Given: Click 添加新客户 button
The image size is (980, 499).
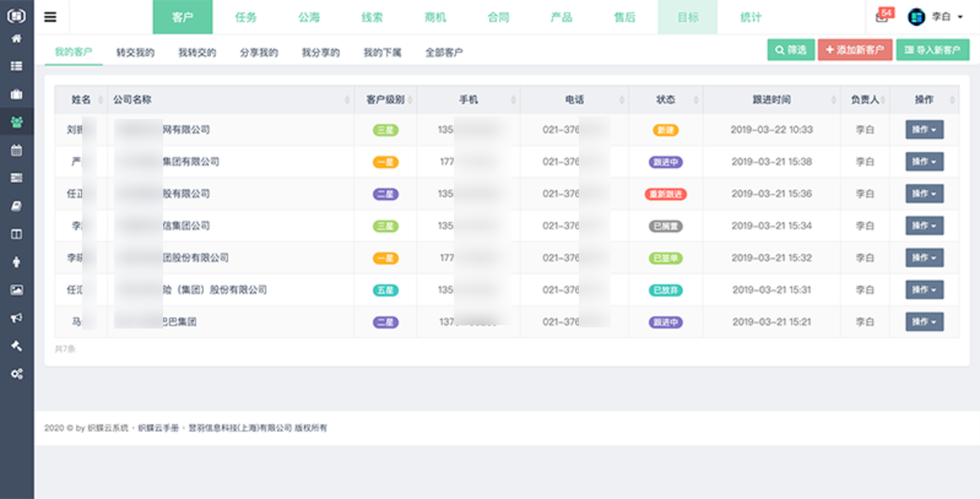Looking at the screenshot, I should pyautogui.click(x=855, y=50).
